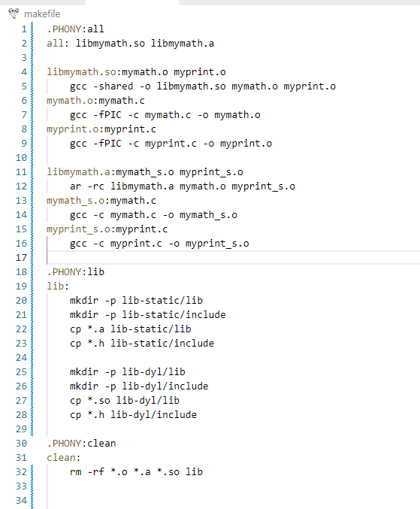Click line number 17 in the gutter
Viewport: 420px width, 509px height.
pyautogui.click(x=21, y=258)
